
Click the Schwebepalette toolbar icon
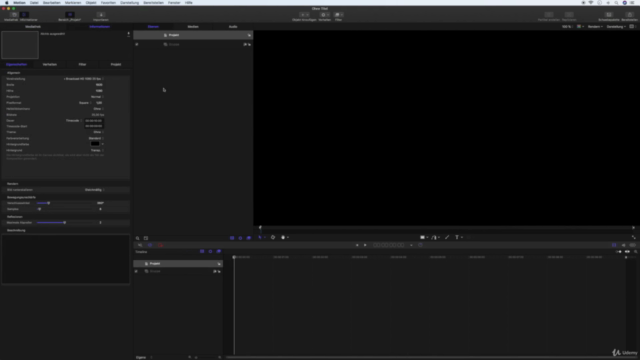click(x=609, y=15)
